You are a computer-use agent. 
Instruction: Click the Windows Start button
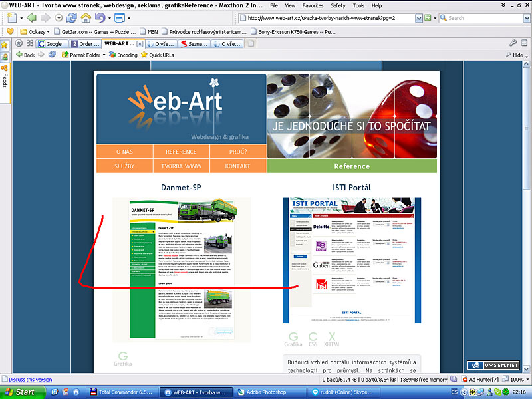click(23, 392)
